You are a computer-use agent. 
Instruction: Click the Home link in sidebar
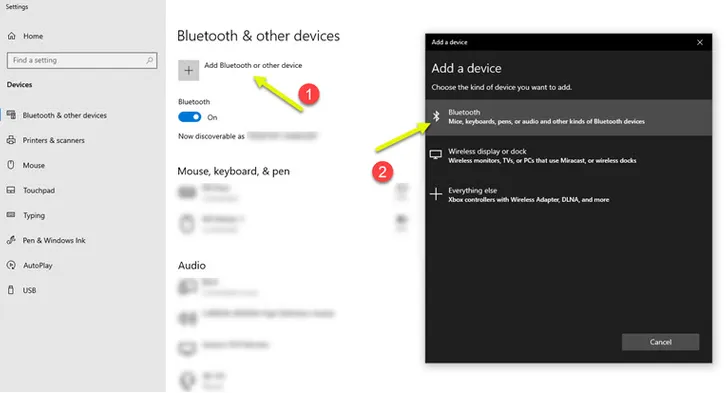33,36
